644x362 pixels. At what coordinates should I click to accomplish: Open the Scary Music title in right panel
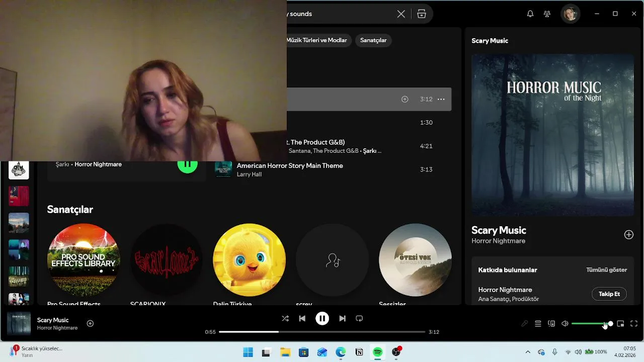(x=499, y=230)
